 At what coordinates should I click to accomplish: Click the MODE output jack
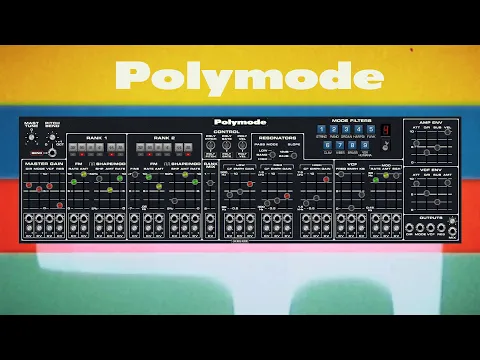pyautogui.click(x=420, y=228)
